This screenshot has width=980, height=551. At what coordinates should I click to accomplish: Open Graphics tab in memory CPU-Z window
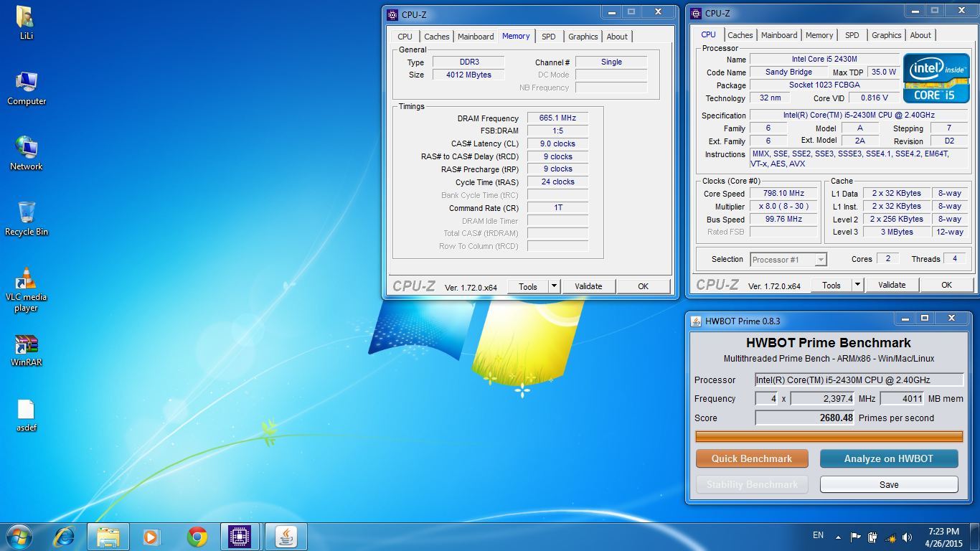583,37
